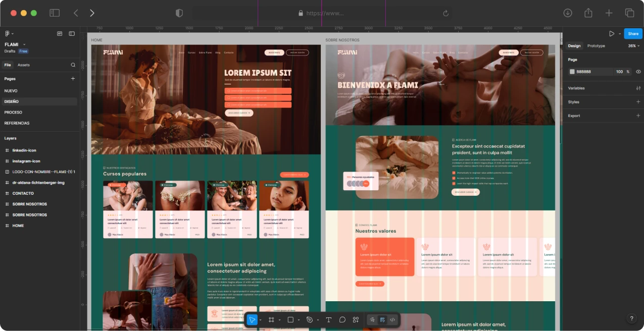This screenshot has width=644, height=331.
Task: Collapse the left sidebar panel
Action: click(x=72, y=34)
